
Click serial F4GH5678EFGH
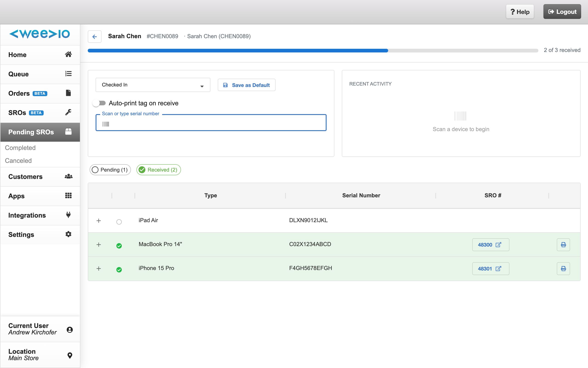pyautogui.click(x=310, y=268)
